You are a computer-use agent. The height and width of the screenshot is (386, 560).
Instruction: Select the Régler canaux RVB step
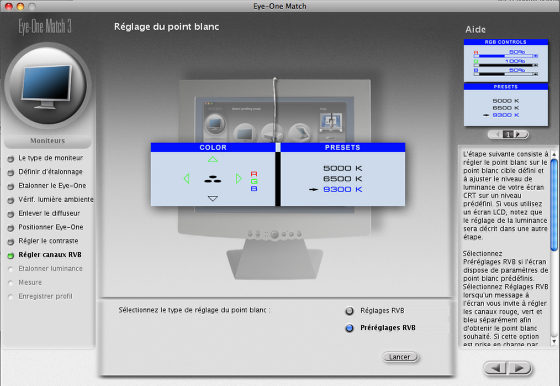50,255
